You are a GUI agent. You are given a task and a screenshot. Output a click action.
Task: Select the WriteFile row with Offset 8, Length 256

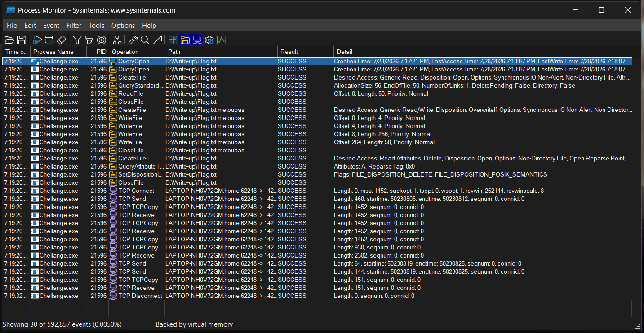[x=317, y=134]
